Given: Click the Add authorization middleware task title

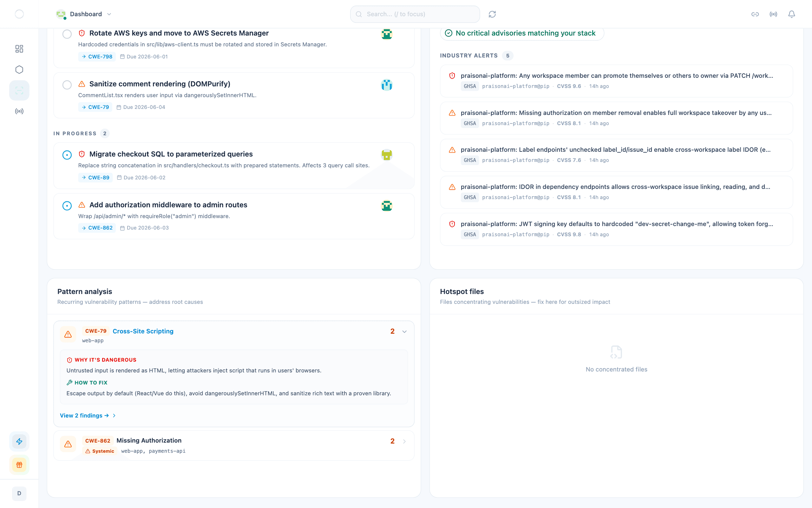Looking at the screenshot, I should [168, 204].
